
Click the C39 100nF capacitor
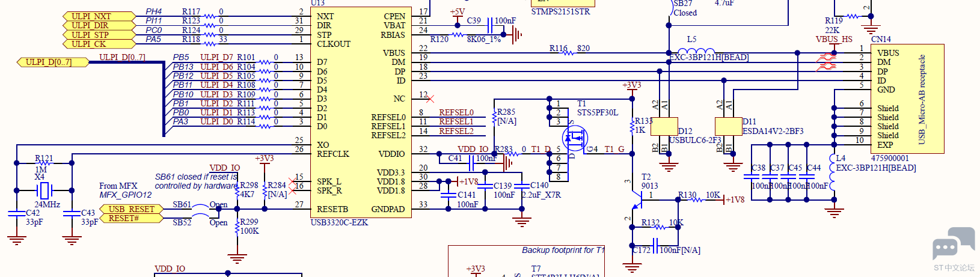pos(491,25)
